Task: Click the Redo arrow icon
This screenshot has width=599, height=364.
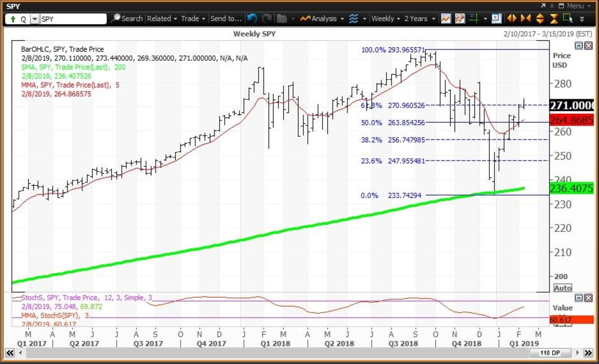Action: pyautogui.click(x=267, y=18)
